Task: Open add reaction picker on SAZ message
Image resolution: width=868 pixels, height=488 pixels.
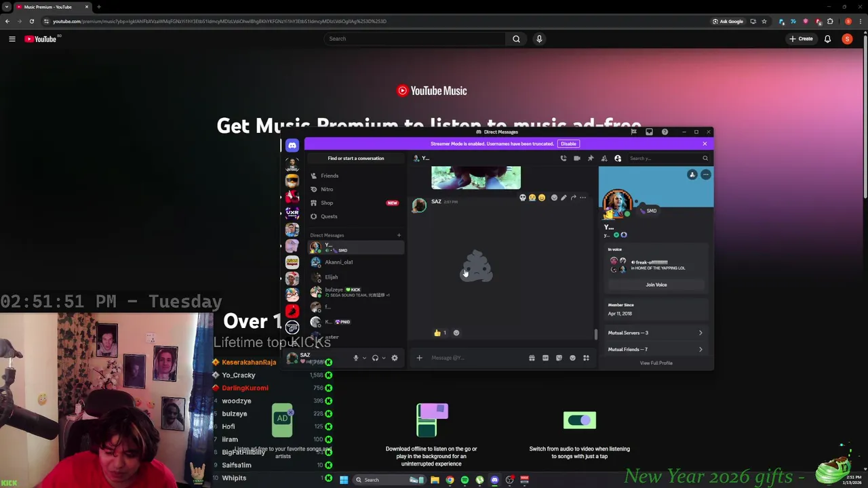Action: (x=554, y=198)
